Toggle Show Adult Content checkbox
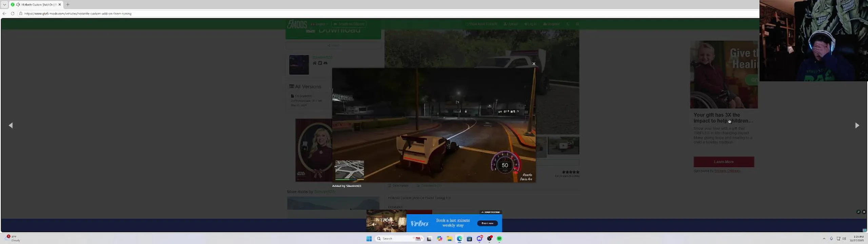This screenshot has width=868, height=244. coord(481,24)
